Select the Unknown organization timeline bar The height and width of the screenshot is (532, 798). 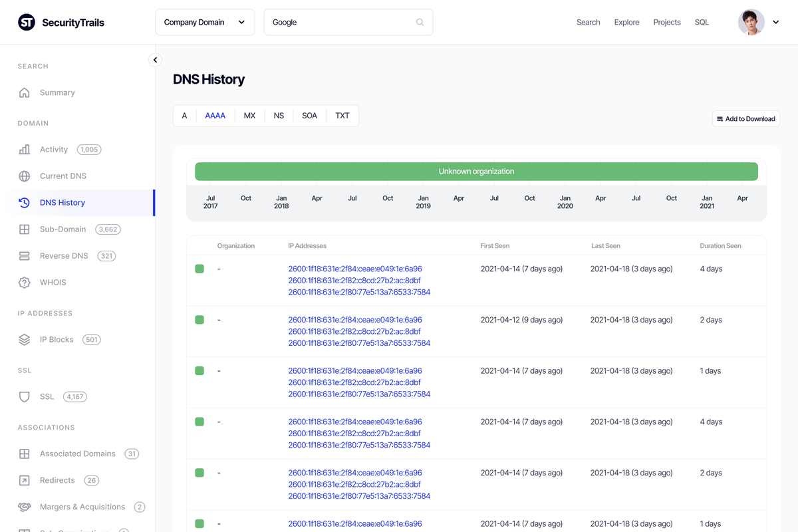click(476, 172)
